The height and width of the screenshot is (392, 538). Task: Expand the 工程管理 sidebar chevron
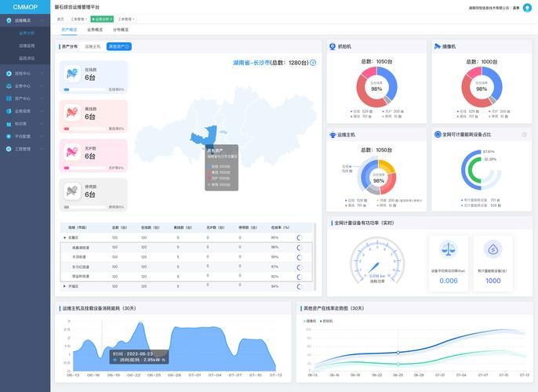[x=42, y=149]
